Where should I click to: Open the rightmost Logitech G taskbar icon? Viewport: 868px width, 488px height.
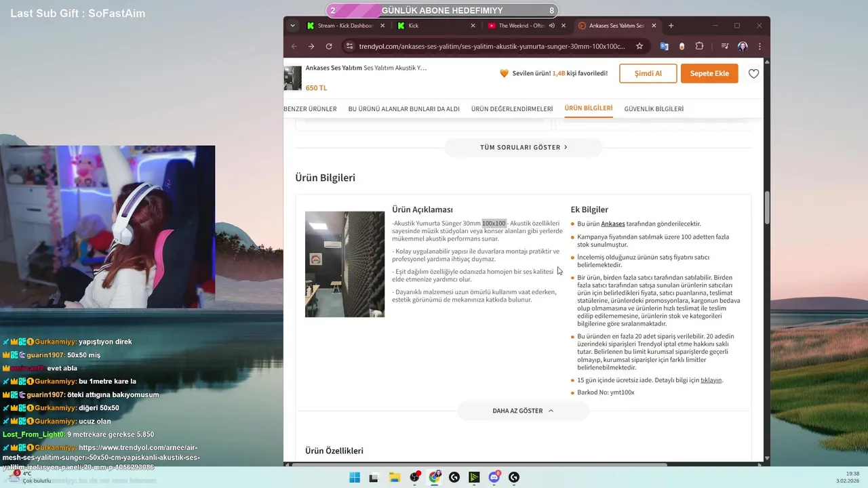click(514, 477)
